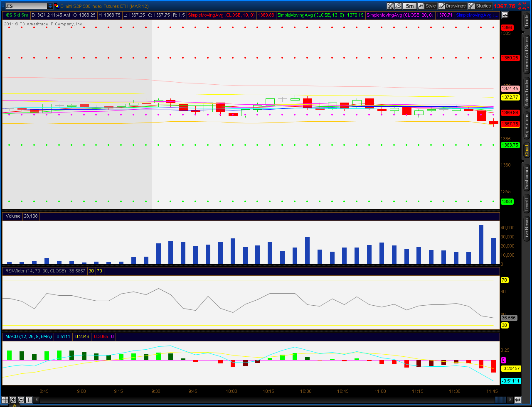Click the 70 RSI overbought bubble

click(505, 280)
